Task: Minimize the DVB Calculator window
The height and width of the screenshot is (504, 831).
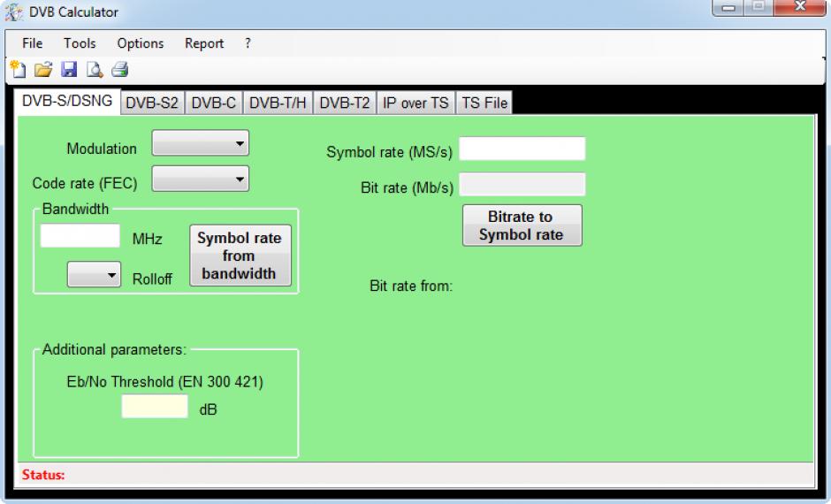Action: tap(728, 7)
